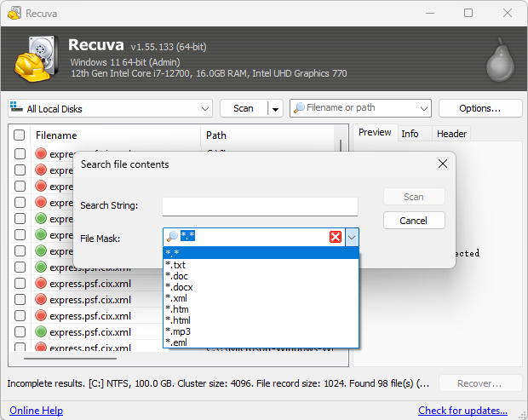Sort by the Path column header
528x420 pixels.
[267, 135]
